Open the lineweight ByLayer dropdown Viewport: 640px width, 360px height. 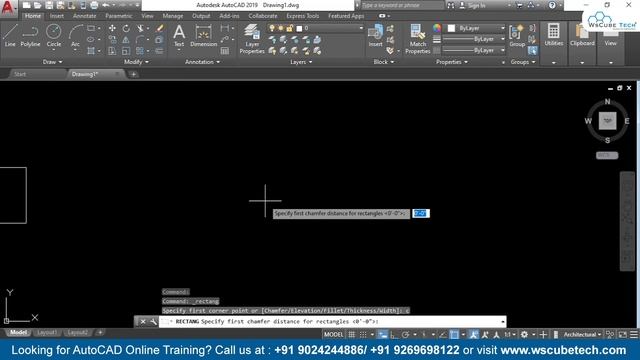pyautogui.click(x=475, y=39)
